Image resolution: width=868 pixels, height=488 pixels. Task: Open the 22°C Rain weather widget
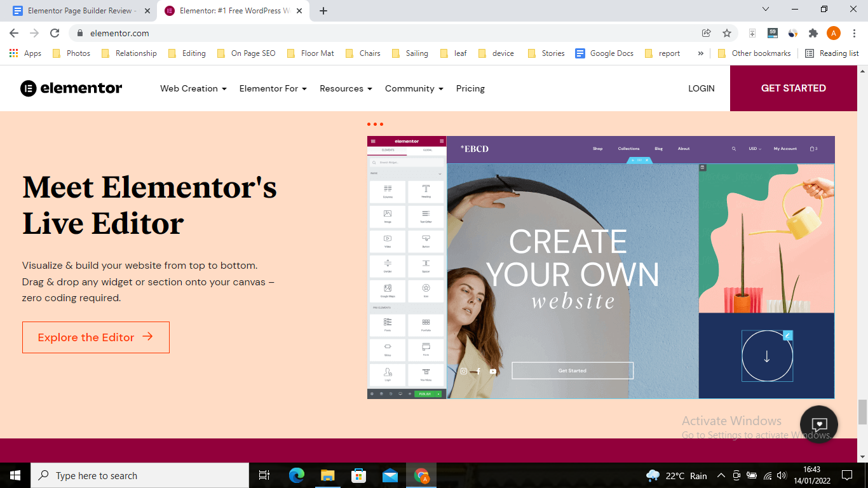(x=676, y=475)
